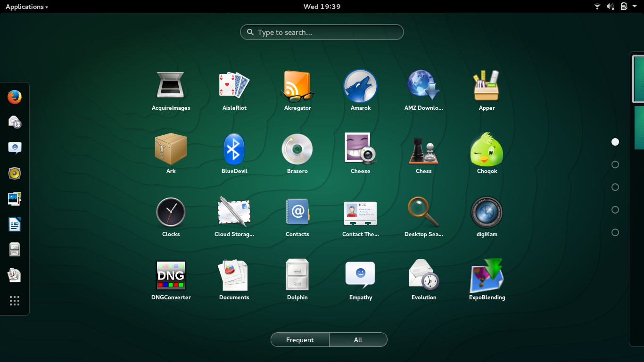Image resolution: width=644 pixels, height=362 pixels.
Task: Open the clock calendar dropdown
Action: coord(322,7)
